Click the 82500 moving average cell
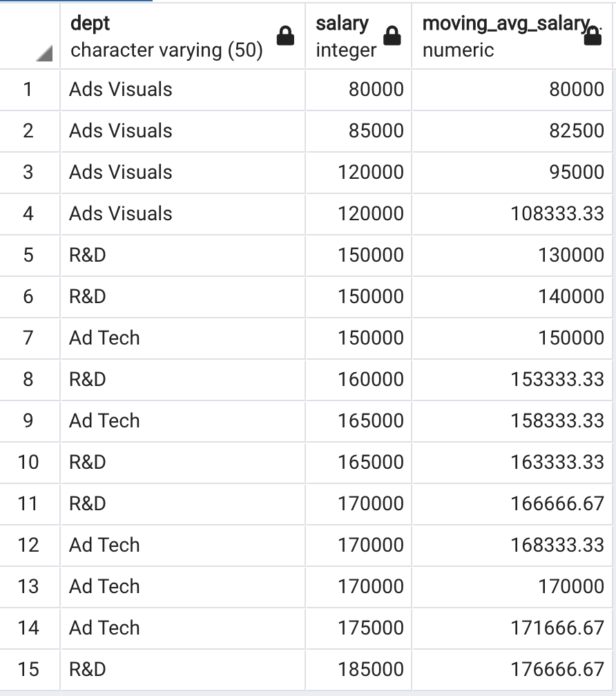This screenshot has height=696, width=616. click(512, 131)
